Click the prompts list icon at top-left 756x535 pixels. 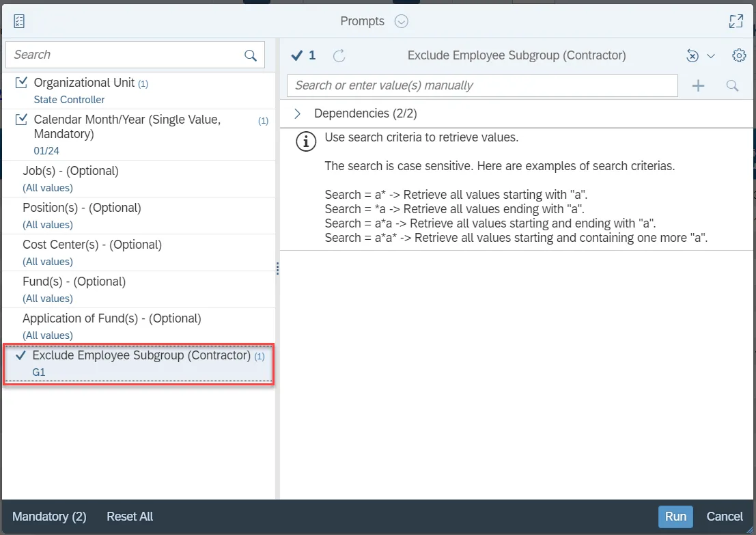(x=19, y=21)
